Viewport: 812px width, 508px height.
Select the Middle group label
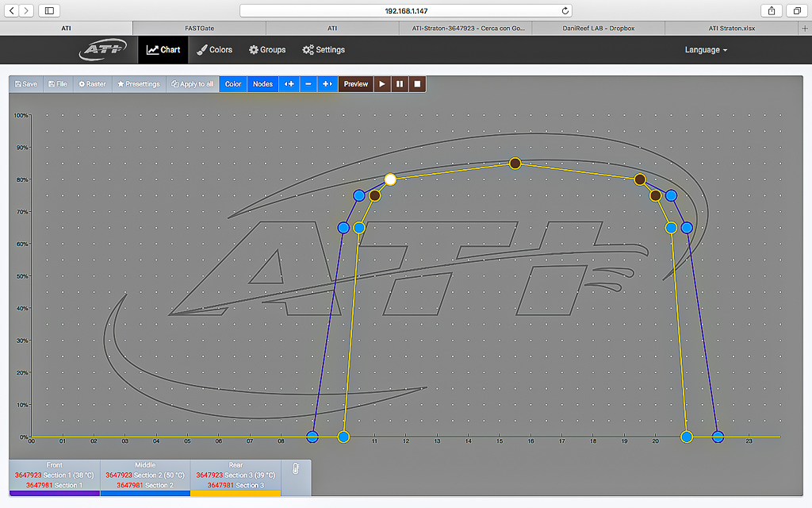pos(145,465)
